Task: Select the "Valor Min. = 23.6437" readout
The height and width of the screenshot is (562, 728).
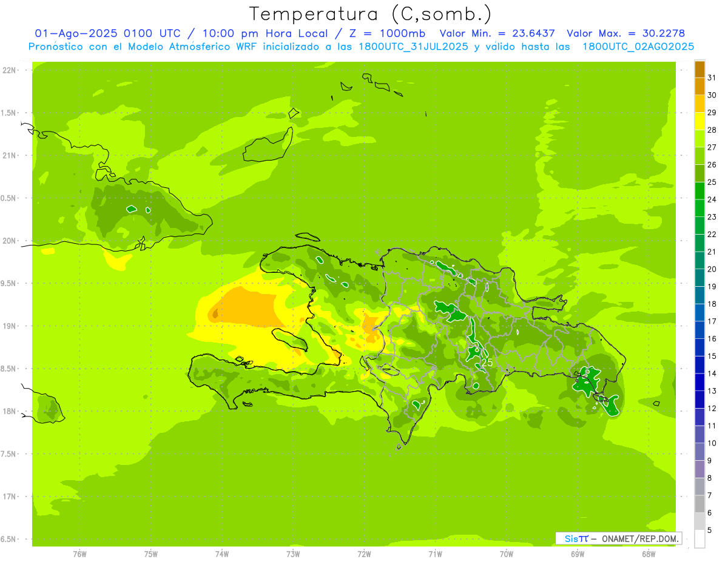Action: [497, 33]
